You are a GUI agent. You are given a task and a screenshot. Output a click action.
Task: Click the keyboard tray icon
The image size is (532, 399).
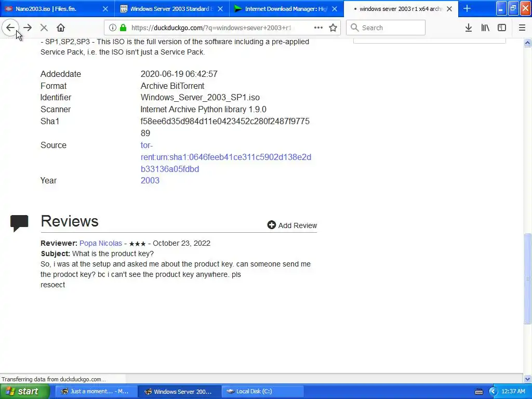pos(478,392)
